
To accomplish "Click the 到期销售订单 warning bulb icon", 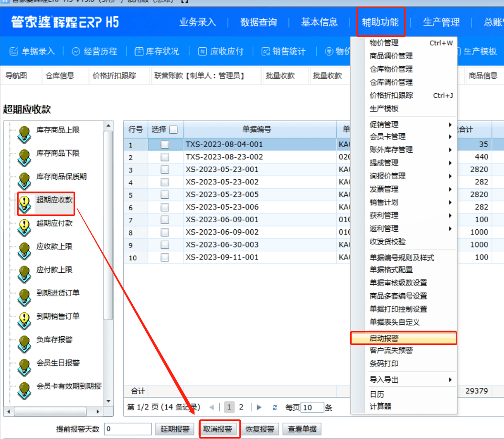I will pos(24,321).
